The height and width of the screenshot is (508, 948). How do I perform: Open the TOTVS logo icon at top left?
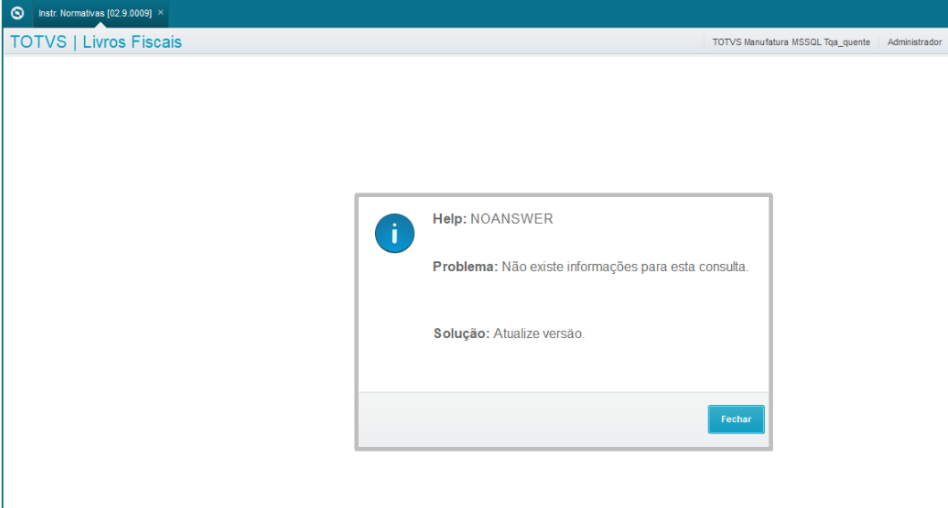(x=18, y=13)
